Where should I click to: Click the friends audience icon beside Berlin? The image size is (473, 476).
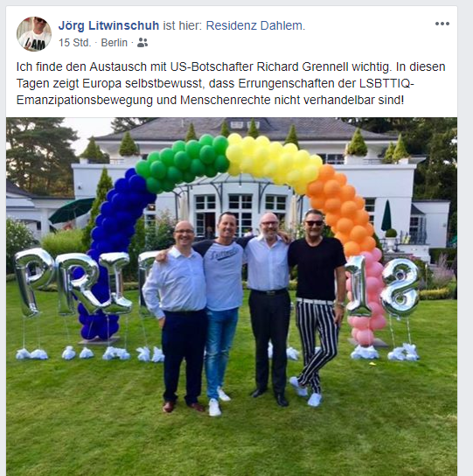tap(143, 43)
